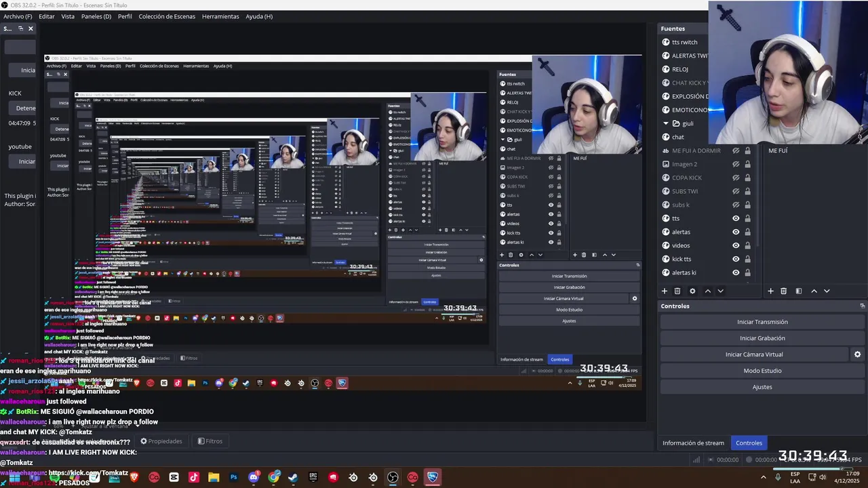Undock the left plugin dock with its float icon
The image size is (868, 488).
(20, 28)
